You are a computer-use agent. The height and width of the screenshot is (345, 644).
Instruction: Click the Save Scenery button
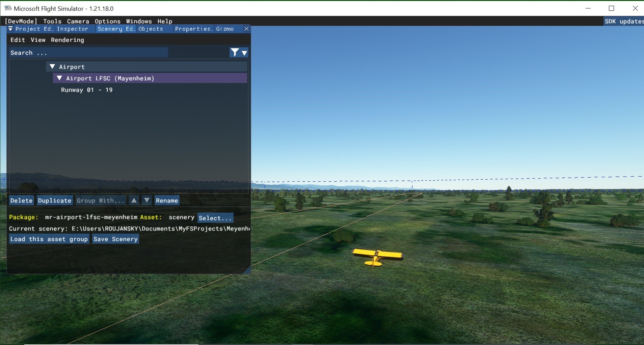click(115, 239)
